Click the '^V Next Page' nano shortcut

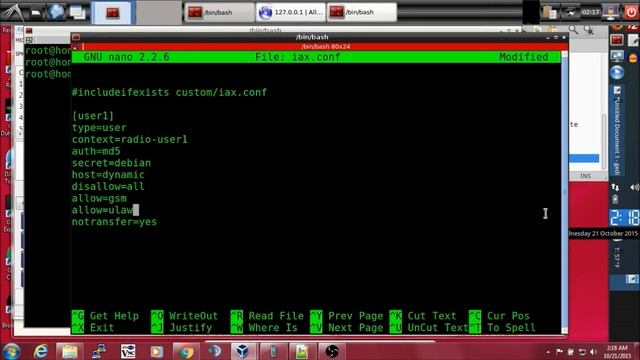coord(347,328)
